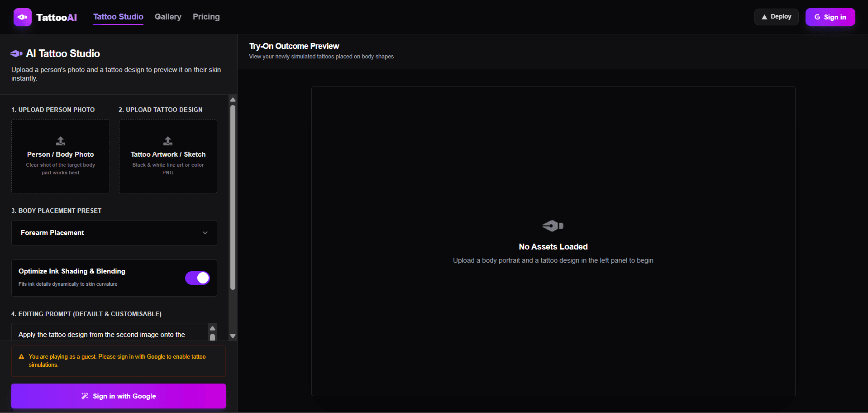Click the '2. UPLOAD TATTOO DESIGN' label
Image resolution: width=868 pixels, height=413 pixels.
[161, 110]
